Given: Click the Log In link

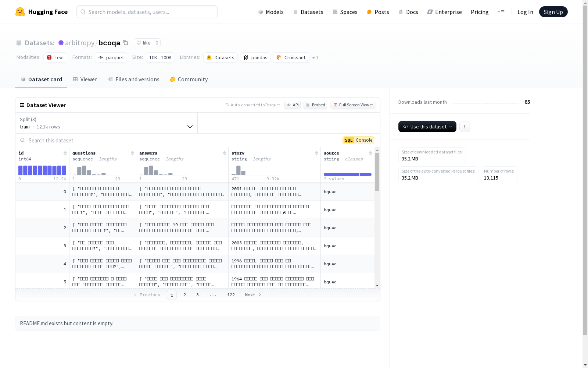Looking at the screenshot, I should pos(525,12).
